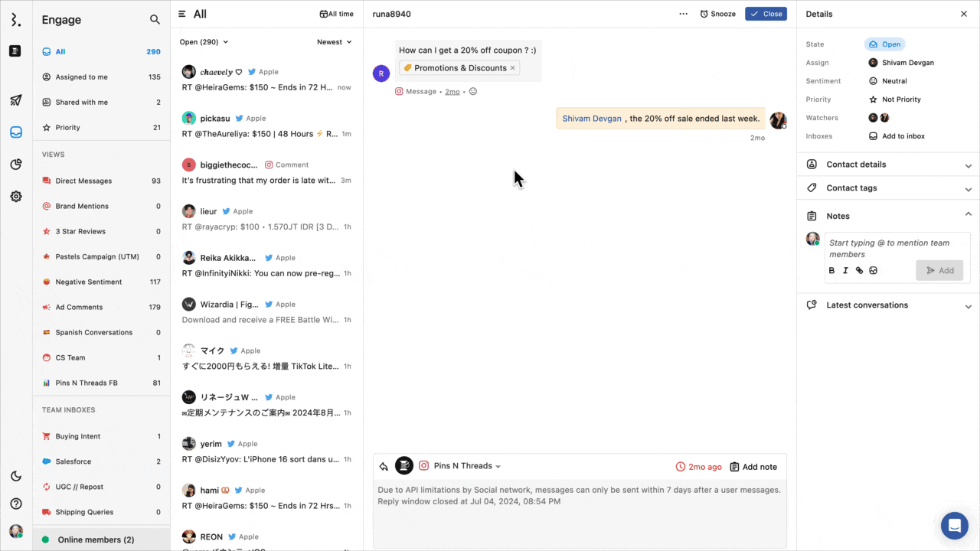This screenshot has height=551, width=980.
Task: Click the Snooze button
Action: [717, 14]
